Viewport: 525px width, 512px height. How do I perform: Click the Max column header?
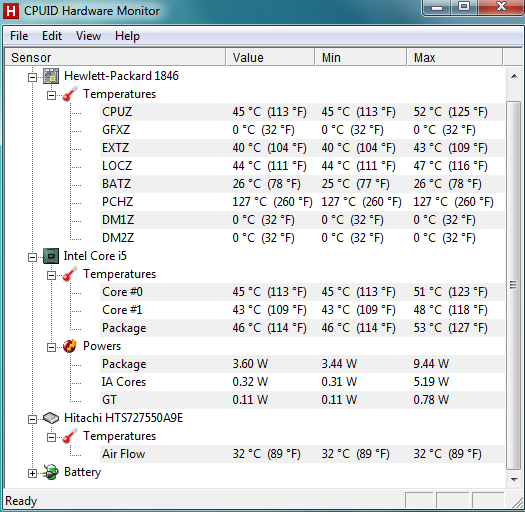point(455,57)
